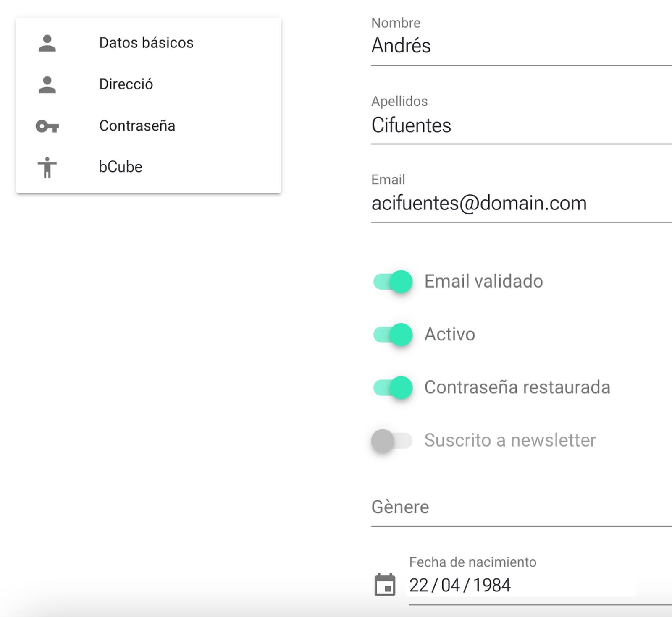Click the Suscrito a newsletter switch knob
672x617 pixels.
click(x=383, y=441)
